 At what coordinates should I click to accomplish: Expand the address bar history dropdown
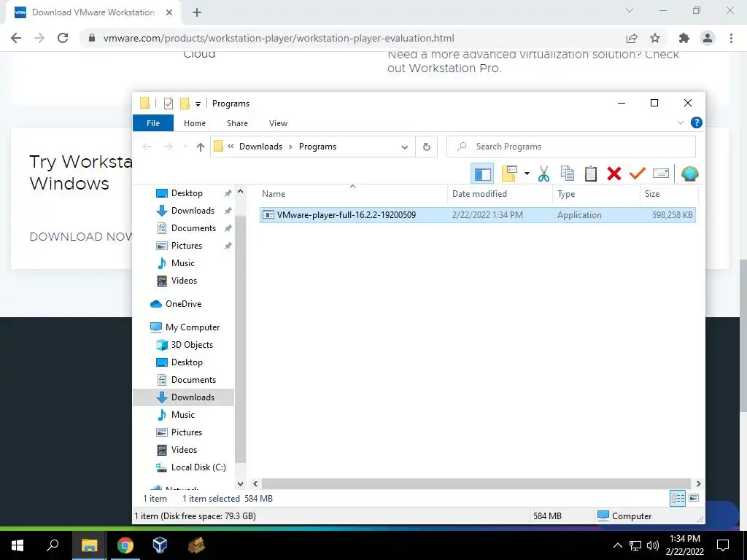tap(404, 147)
